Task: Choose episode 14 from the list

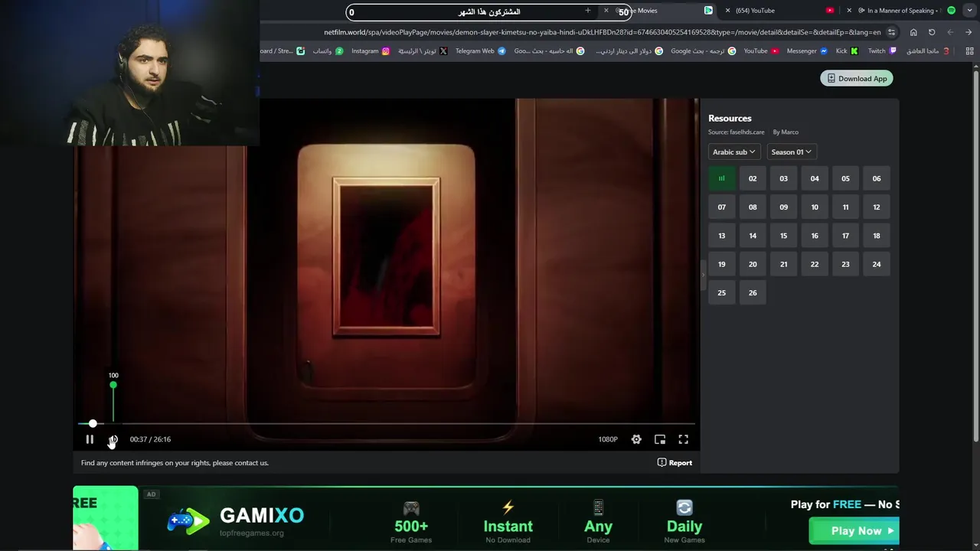Action: (753, 236)
